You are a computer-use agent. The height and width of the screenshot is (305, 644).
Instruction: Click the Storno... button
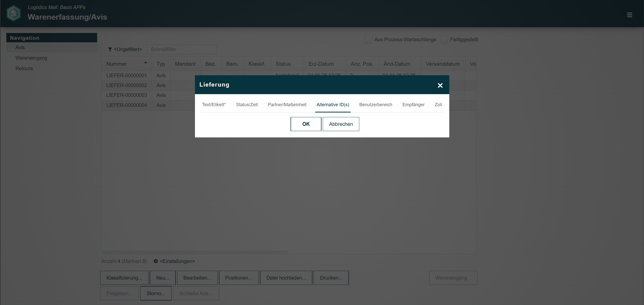156,293
